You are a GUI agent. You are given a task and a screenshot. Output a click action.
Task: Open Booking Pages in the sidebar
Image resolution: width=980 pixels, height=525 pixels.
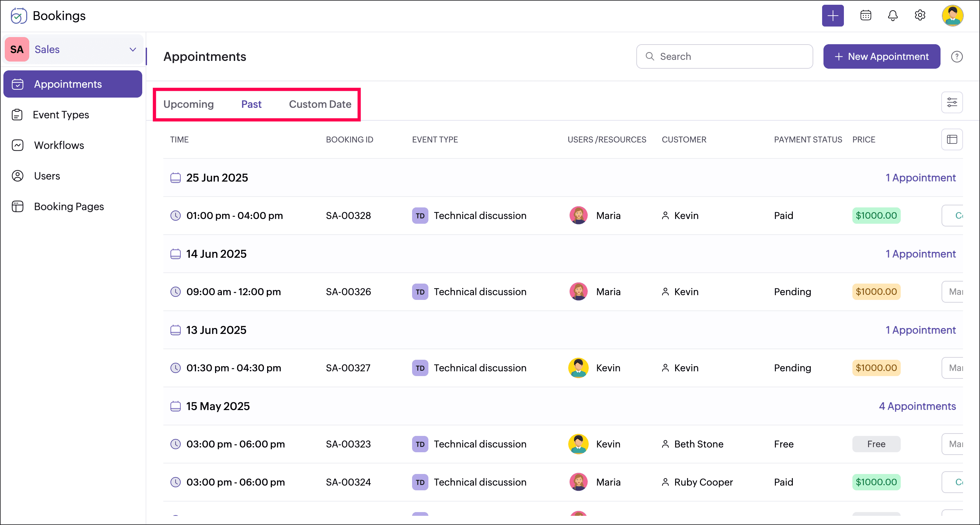click(69, 206)
